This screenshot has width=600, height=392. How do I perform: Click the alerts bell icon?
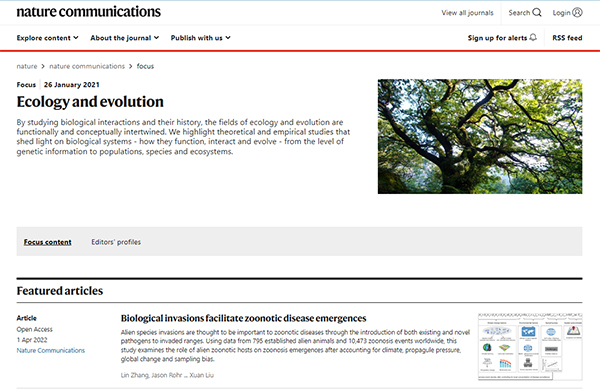coord(533,37)
